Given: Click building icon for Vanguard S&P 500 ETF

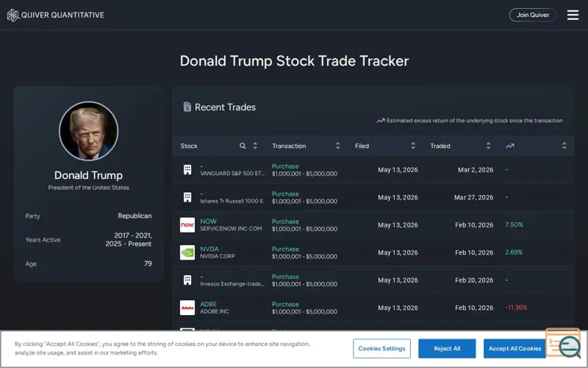Looking at the screenshot, I should (187, 170).
